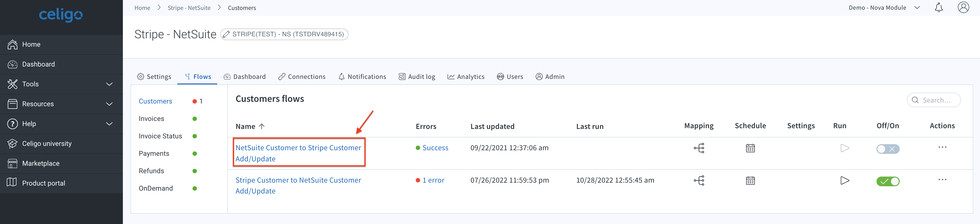Open Dashboard in the sidebar
980x224 pixels.
coord(61,64)
